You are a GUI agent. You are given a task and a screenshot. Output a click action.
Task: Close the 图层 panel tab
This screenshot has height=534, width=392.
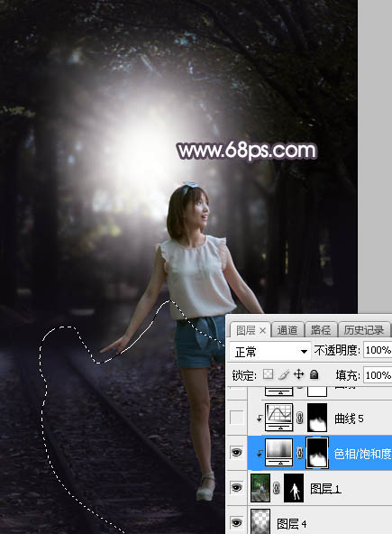262,330
